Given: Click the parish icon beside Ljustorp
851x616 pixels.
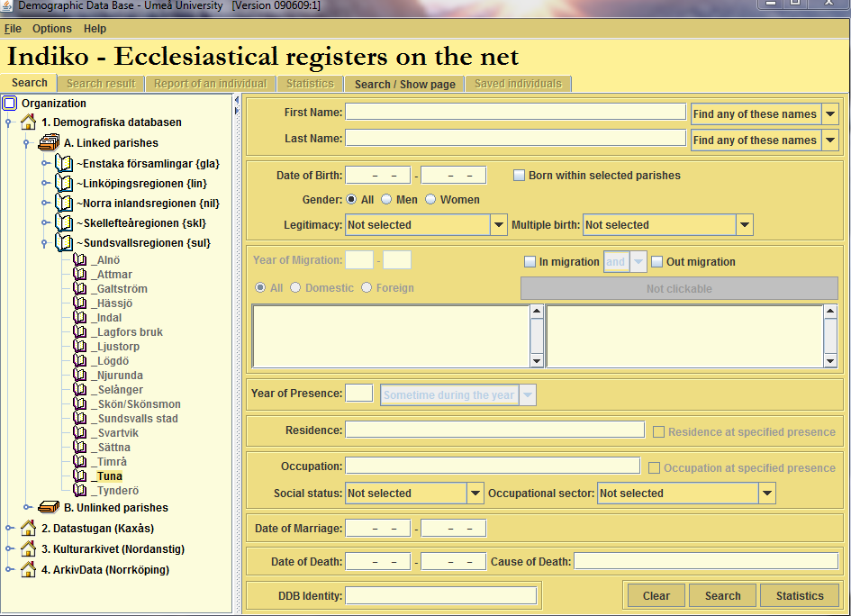Looking at the screenshot, I should pyautogui.click(x=80, y=346).
